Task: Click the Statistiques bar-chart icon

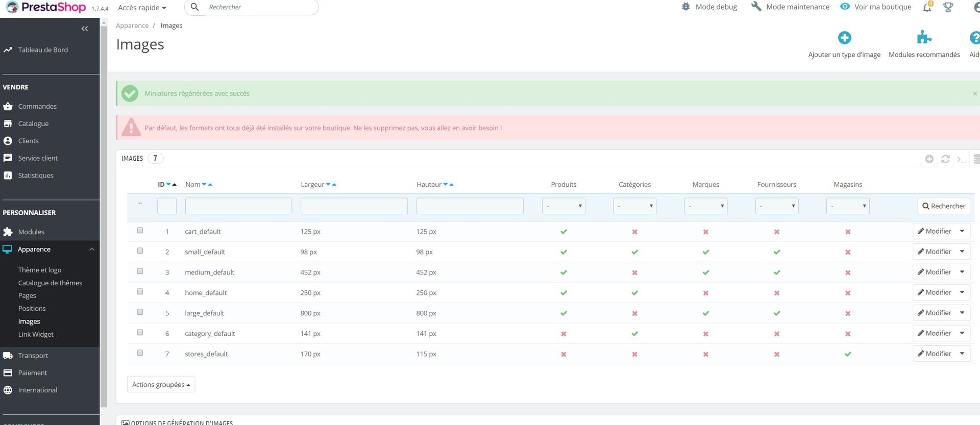Action: click(8, 176)
